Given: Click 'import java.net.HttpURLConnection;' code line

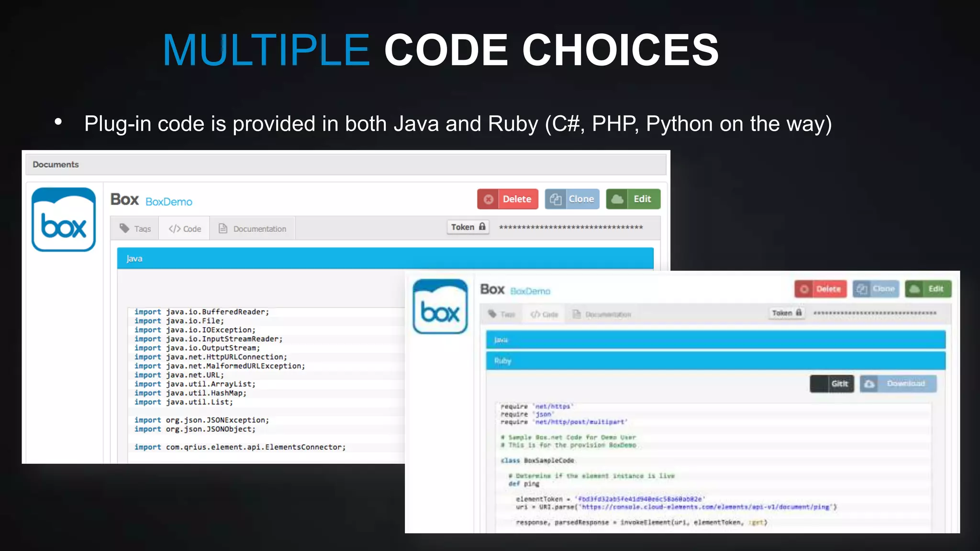Looking at the screenshot, I should pos(211,357).
